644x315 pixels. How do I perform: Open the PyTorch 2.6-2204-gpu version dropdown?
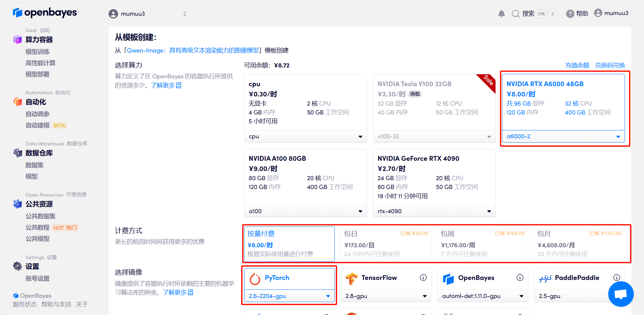point(289,296)
